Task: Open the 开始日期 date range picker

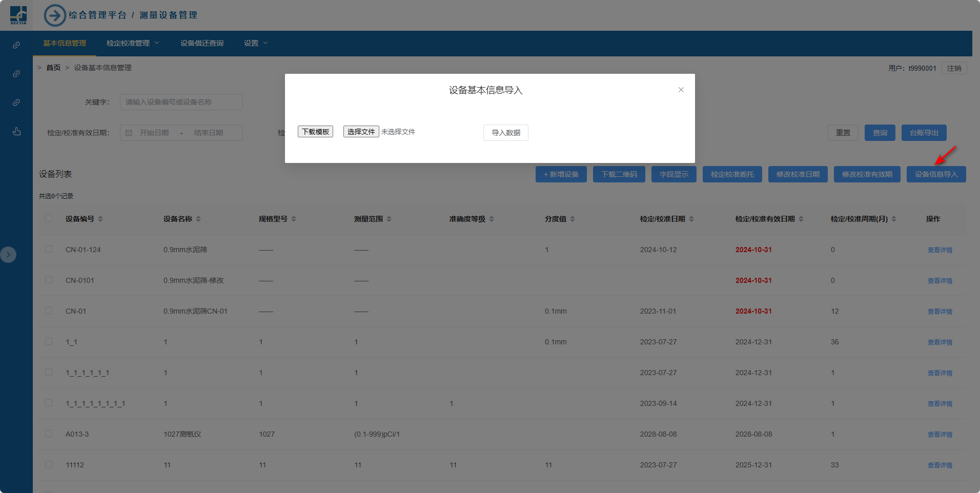Action: (x=154, y=133)
